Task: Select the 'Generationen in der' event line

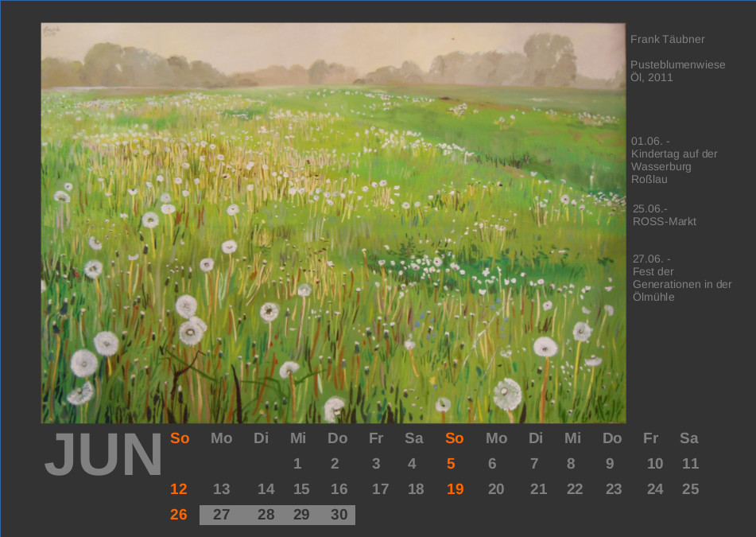Action: [682, 284]
